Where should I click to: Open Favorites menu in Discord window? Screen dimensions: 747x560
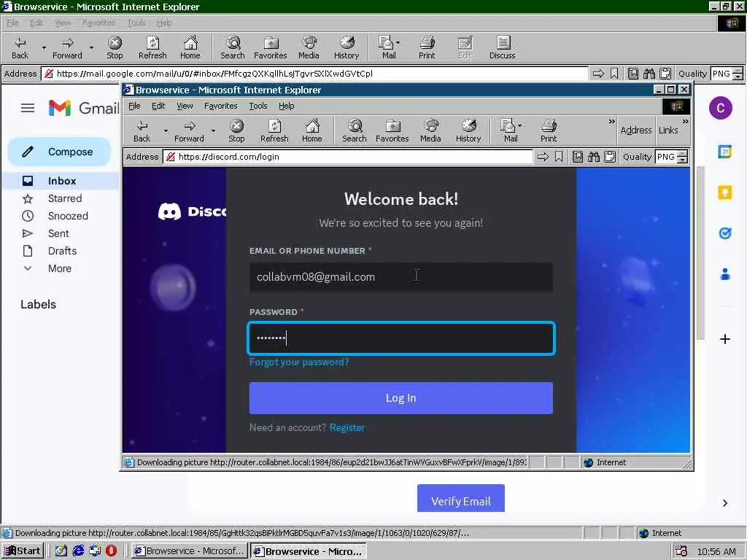coord(220,106)
